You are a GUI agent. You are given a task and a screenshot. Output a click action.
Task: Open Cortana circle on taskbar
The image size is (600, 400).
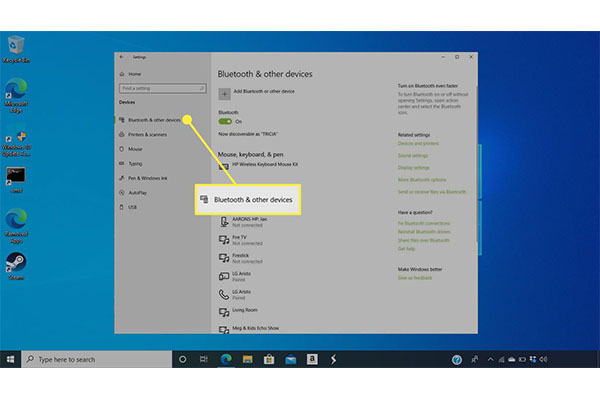pos(183,359)
